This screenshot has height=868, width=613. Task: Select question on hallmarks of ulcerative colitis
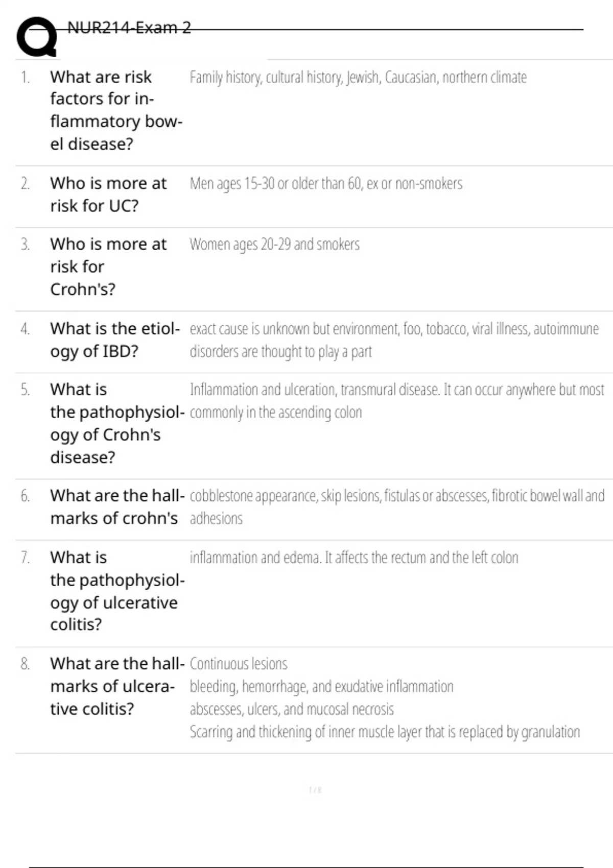point(117,686)
